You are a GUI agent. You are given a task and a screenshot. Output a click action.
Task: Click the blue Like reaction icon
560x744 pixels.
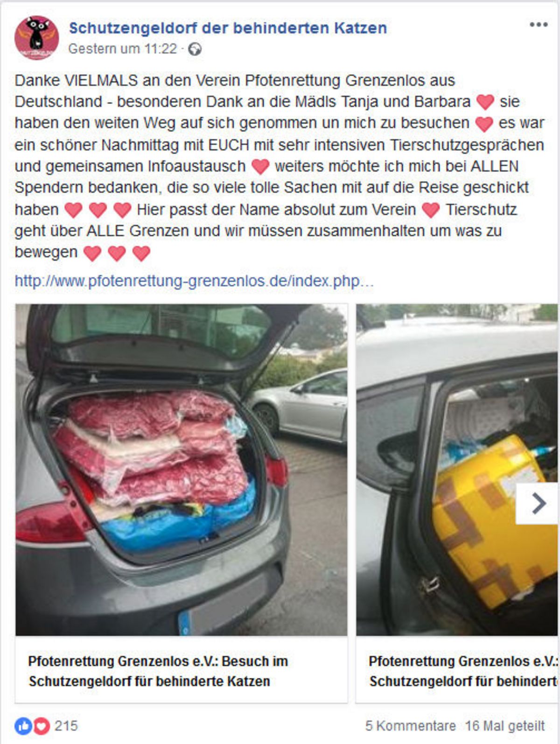[x=22, y=726]
